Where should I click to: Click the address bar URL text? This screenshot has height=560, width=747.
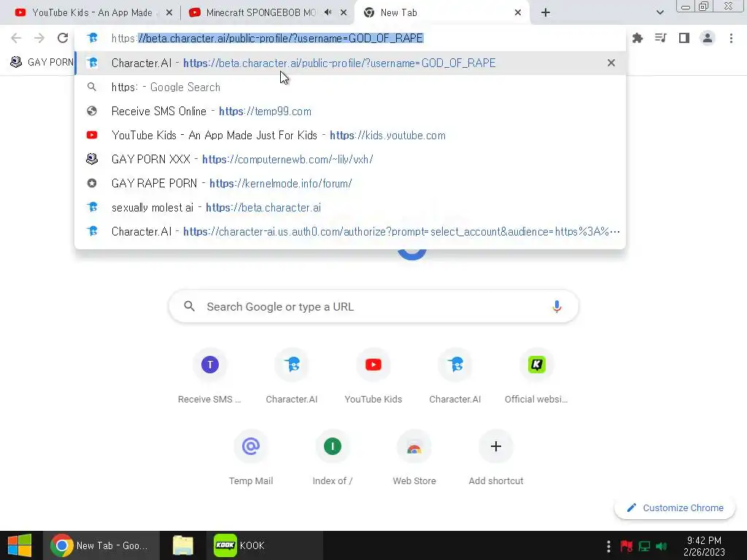pos(267,38)
